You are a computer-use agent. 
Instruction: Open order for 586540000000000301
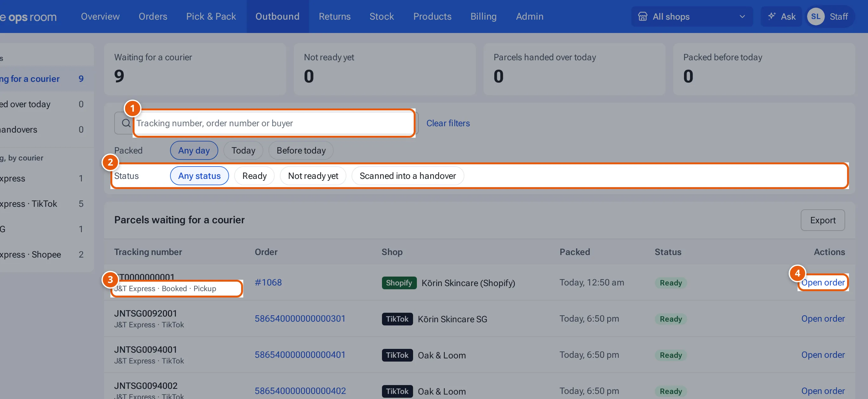click(x=823, y=318)
